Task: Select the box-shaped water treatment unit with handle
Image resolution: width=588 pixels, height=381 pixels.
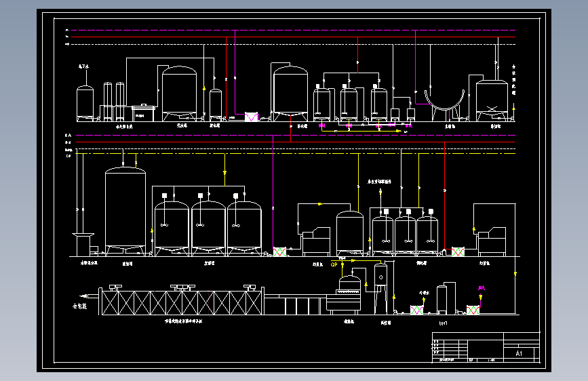Action: coord(143,113)
